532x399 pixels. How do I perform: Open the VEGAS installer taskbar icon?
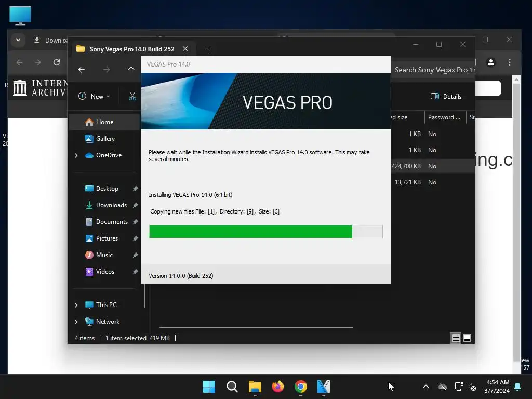(324, 387)
